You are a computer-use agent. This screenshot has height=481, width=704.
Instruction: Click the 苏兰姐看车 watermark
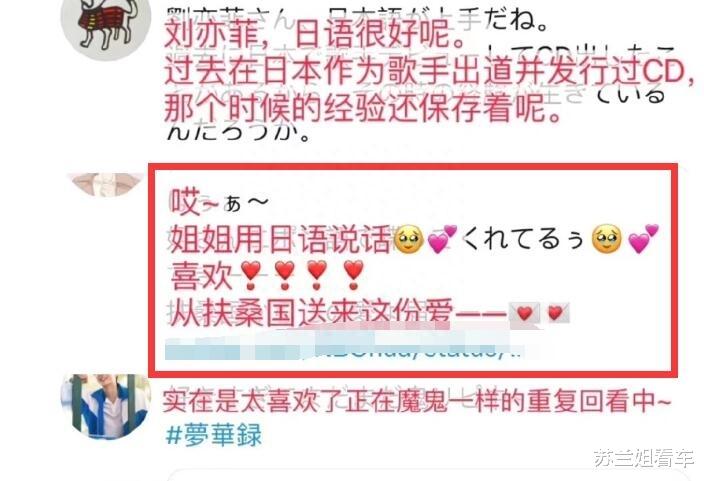tap(645, 459)
